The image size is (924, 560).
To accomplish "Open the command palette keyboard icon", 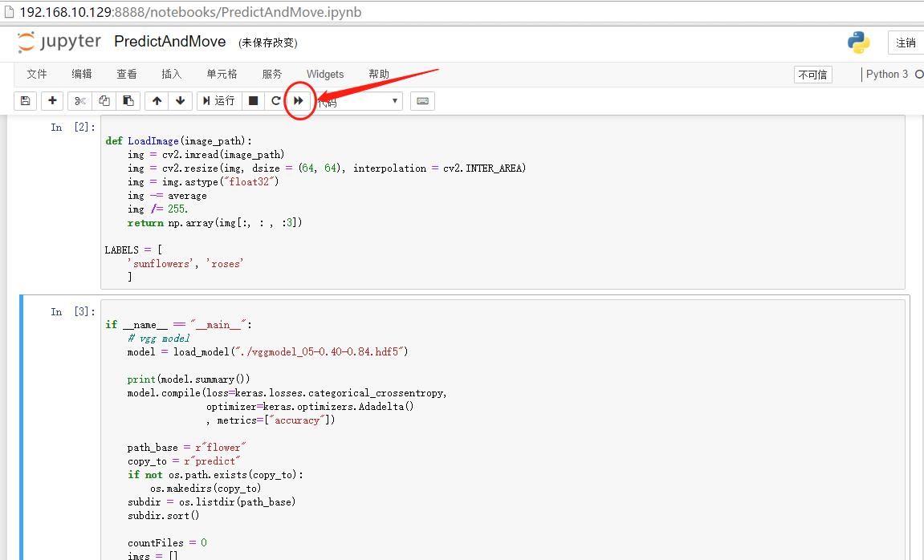I will (x=422, y=101).
